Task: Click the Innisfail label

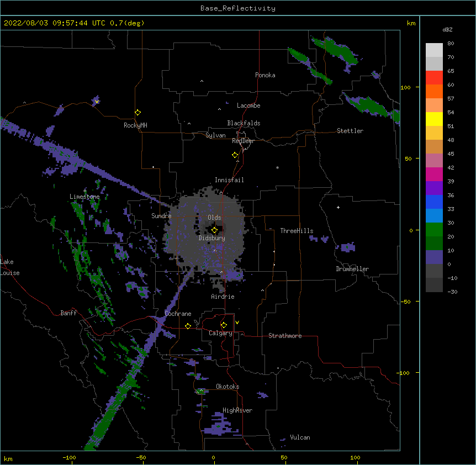Action: [x=229, y=180]
